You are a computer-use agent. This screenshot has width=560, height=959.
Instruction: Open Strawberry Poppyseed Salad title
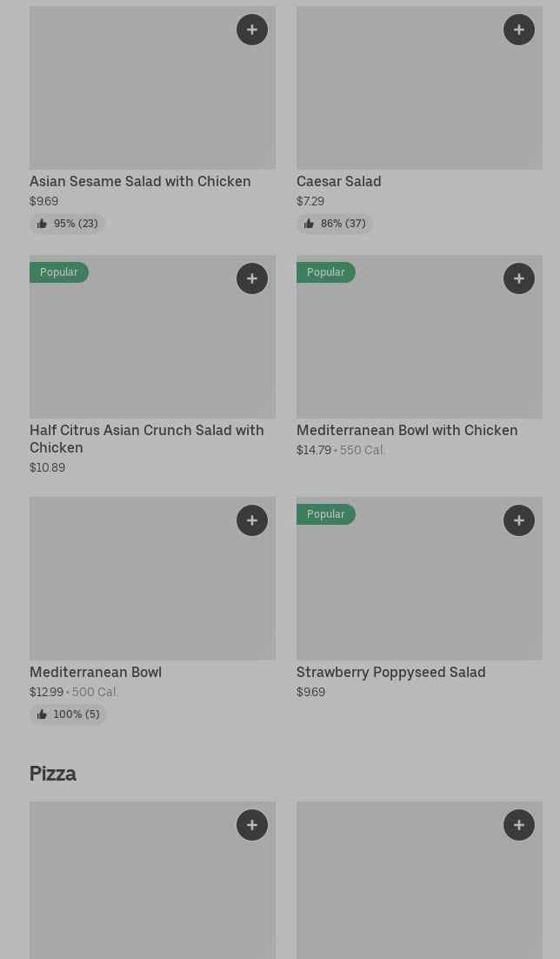coord(390,672)
